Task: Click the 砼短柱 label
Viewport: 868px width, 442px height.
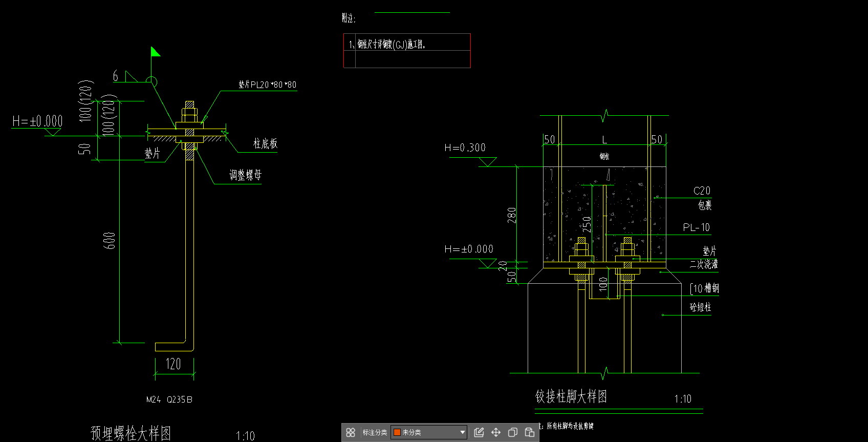Action: coord(701,307)
